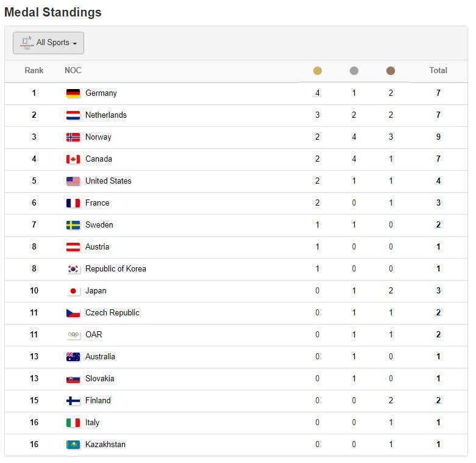Click the Kazakhstan flag icon
This screenshot has width=476, height=463.
tap(73, 445)
